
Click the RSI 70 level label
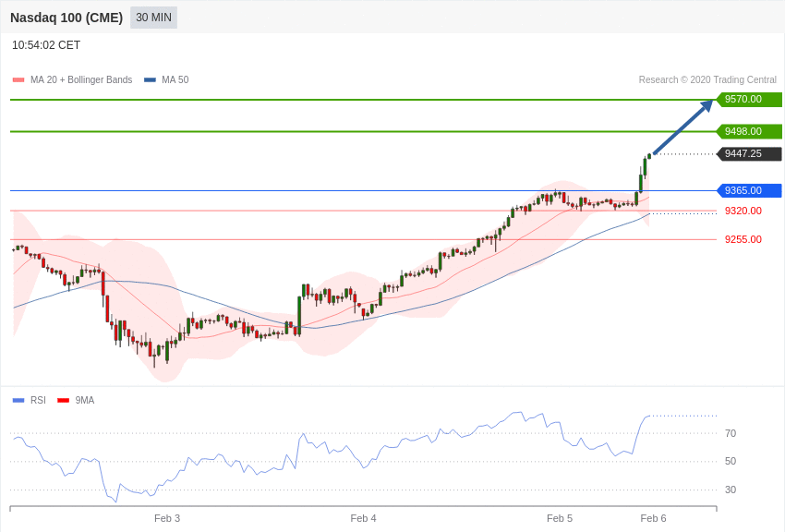click(x=731, y=433)
